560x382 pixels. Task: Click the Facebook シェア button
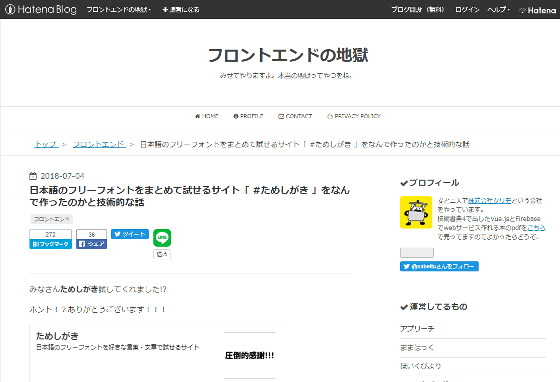click(x=91, y=244)
